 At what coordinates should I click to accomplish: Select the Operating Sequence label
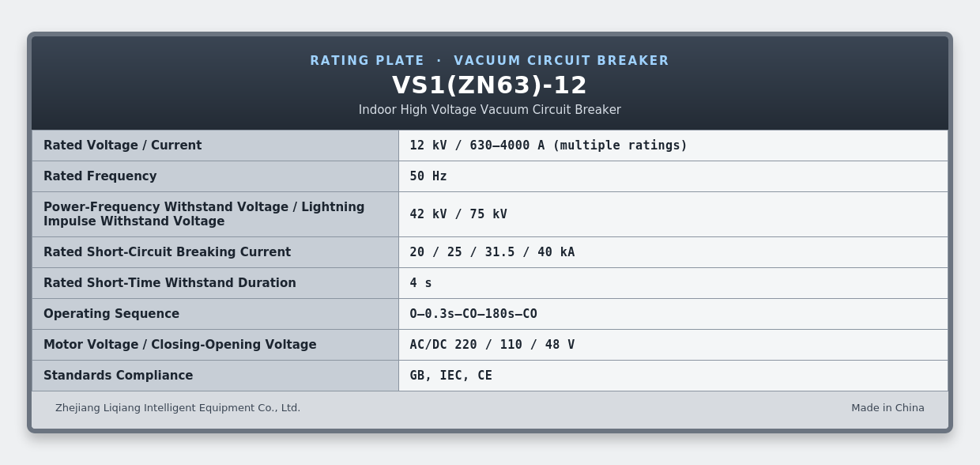coord(111,314)
